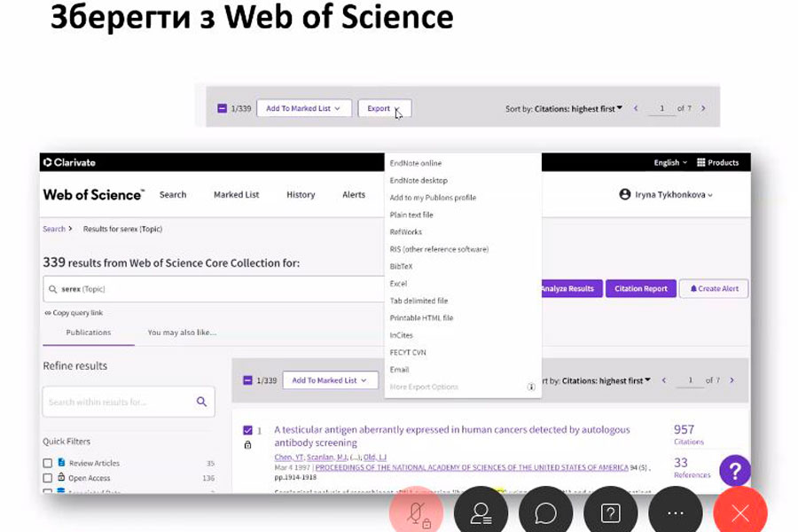798x532 pixels.
Task: Click the Create Alert button
Action: click(714, 289)
